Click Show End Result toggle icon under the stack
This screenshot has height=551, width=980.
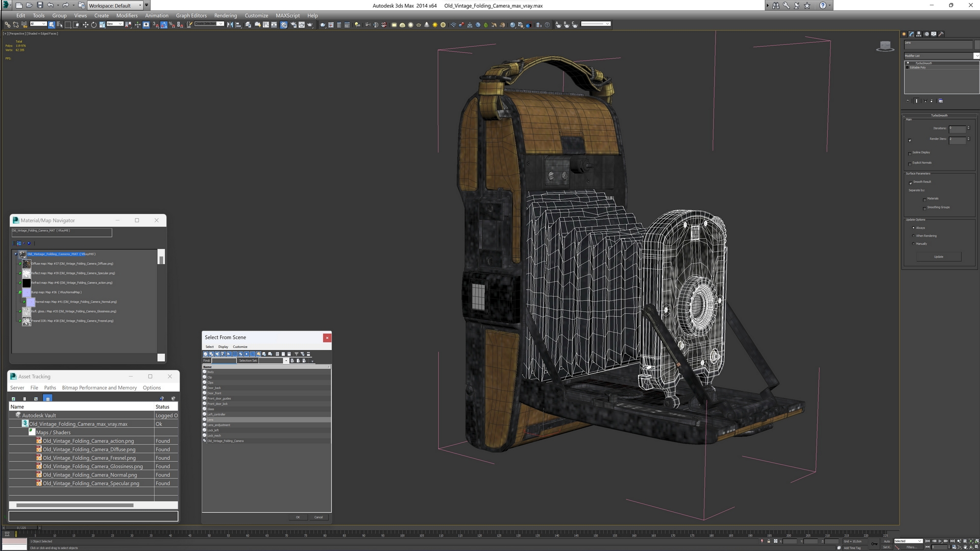(x=916, y=101)
